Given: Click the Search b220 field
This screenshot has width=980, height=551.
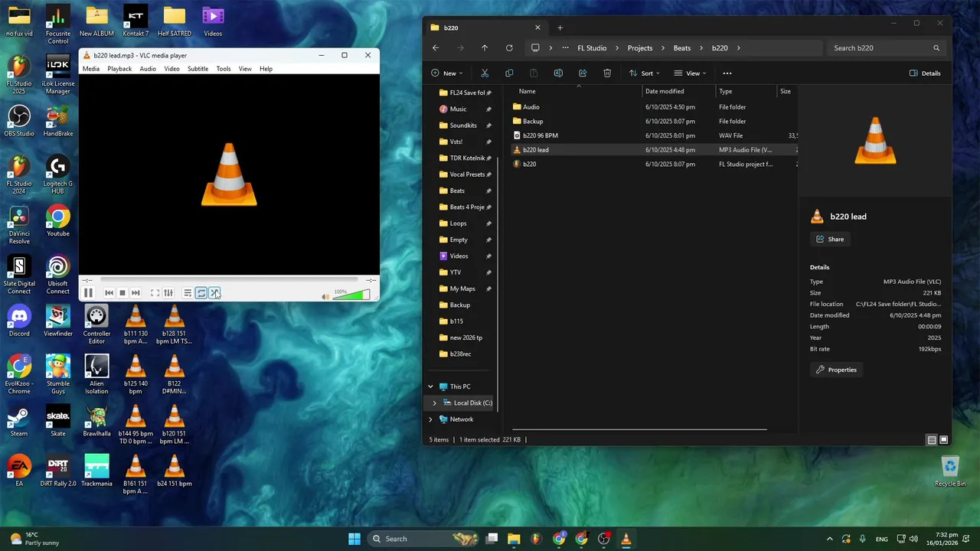Looking at the screenshot, I should tap(887, 47).
